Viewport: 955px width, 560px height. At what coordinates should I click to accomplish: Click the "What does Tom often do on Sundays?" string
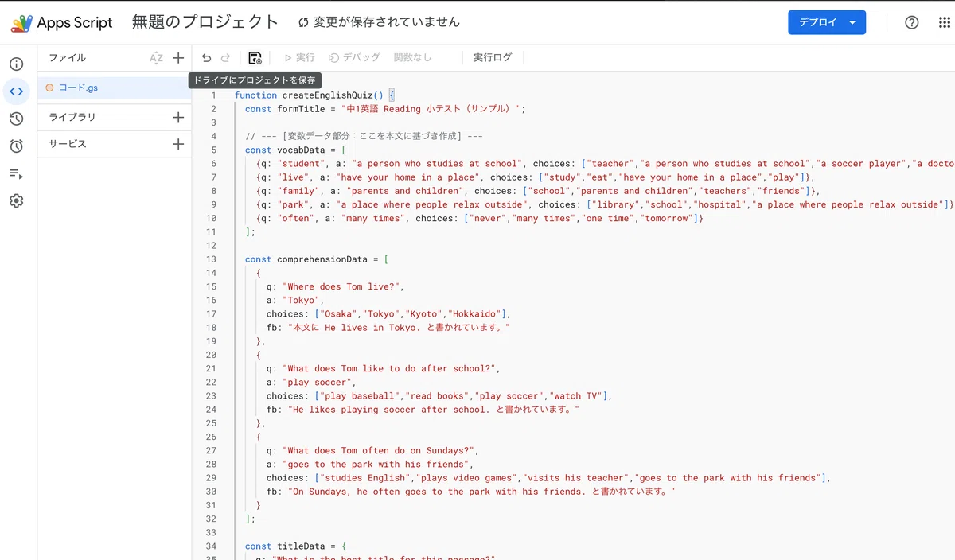380,451
